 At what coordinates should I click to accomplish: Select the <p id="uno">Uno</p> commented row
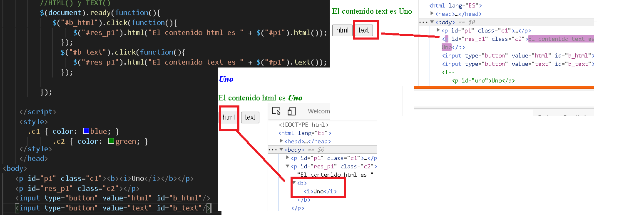coord(483,80)
